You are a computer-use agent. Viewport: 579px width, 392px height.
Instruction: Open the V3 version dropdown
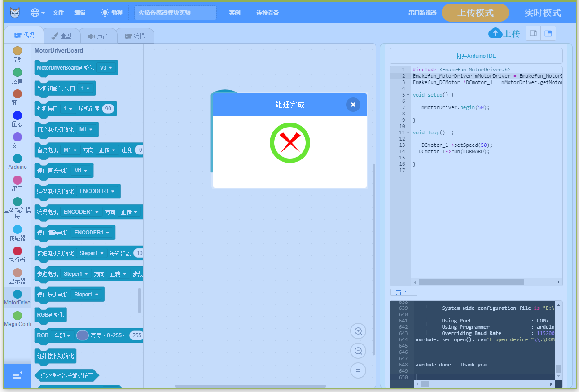point(106,68)
